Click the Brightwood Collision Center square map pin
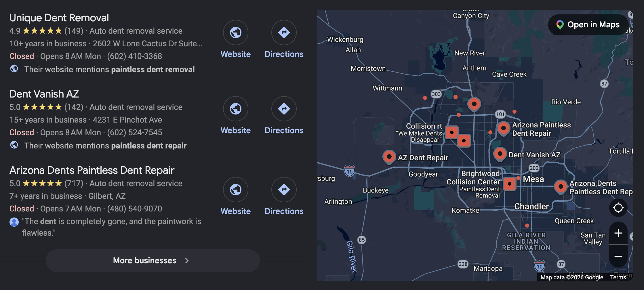Image resolution: width=644 pixels, height=290 pixels. click(510, 184)
